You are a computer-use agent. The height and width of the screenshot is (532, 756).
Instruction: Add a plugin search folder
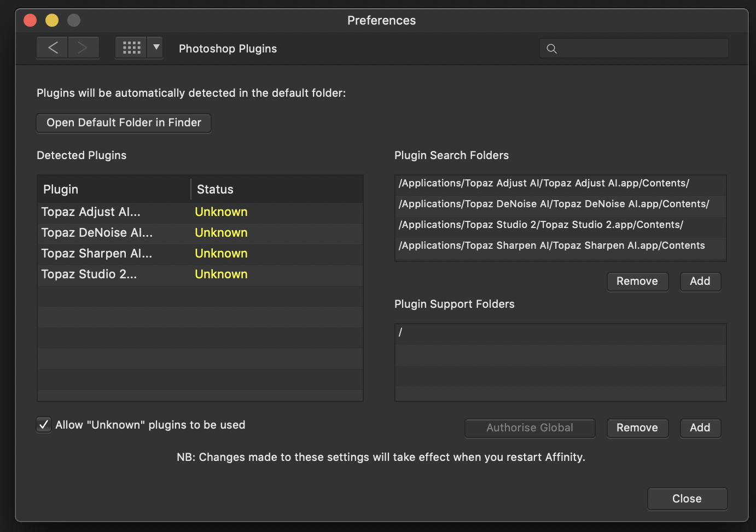[x=700, y=282]
